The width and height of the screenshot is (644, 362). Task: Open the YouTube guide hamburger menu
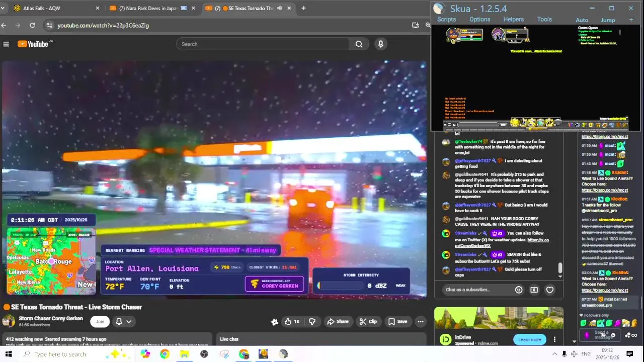pos(6,44)
